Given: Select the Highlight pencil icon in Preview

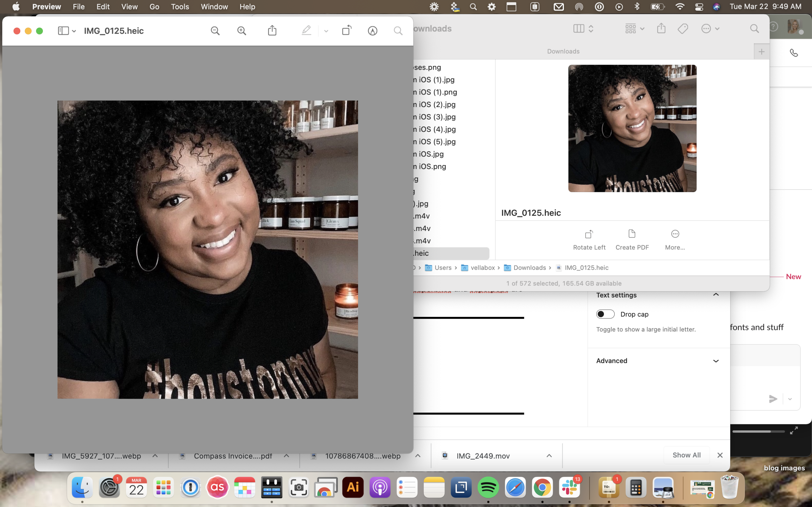Looking at the screenshot, I should point(306,30).
